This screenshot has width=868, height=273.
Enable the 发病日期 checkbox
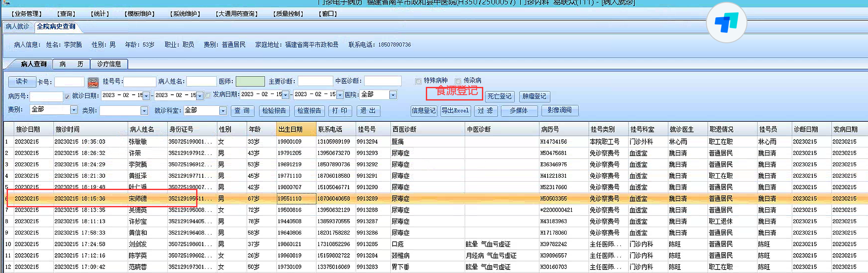208,95
